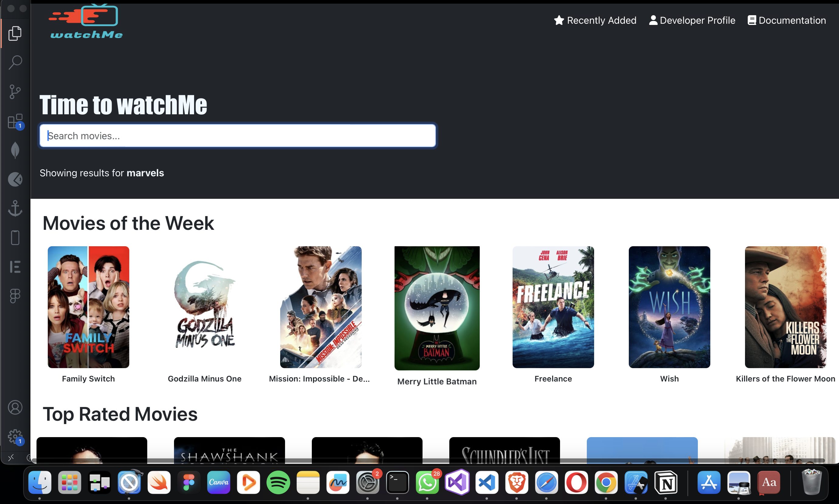Screen dimensions: 839x504
Task: Open the App Store from the dock
Action: tap(709, 482)
